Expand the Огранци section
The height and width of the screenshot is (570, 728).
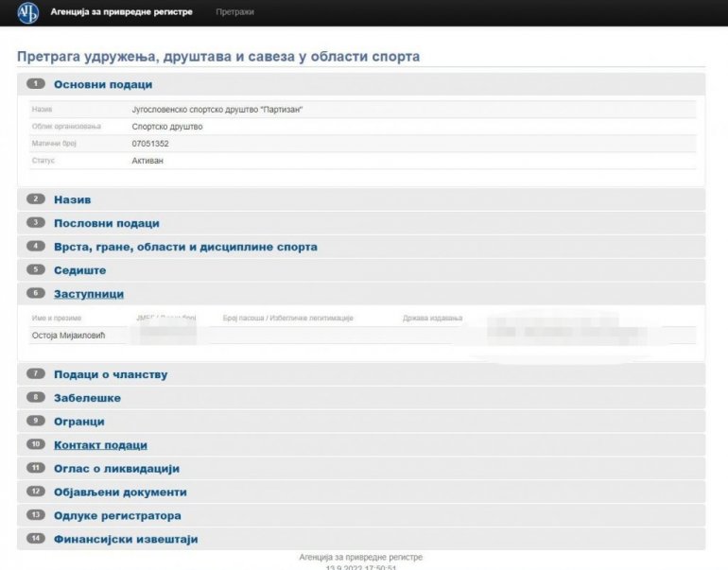point(78,421)
